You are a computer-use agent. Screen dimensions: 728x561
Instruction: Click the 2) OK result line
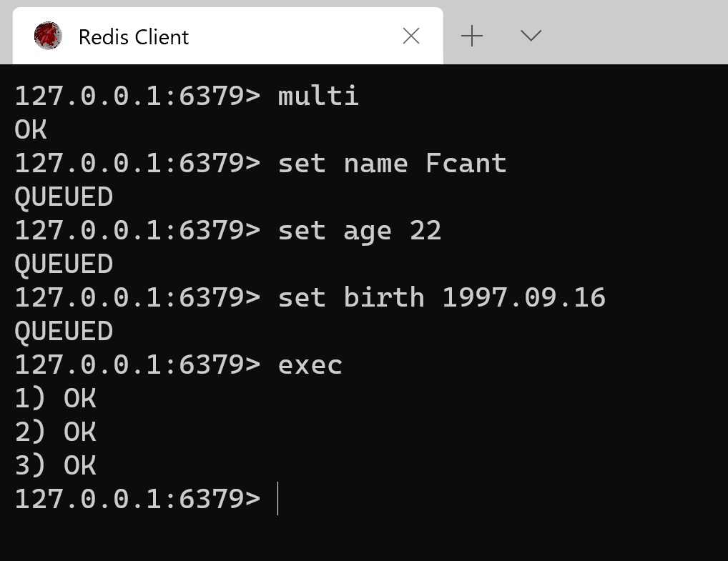click(55, 432)
